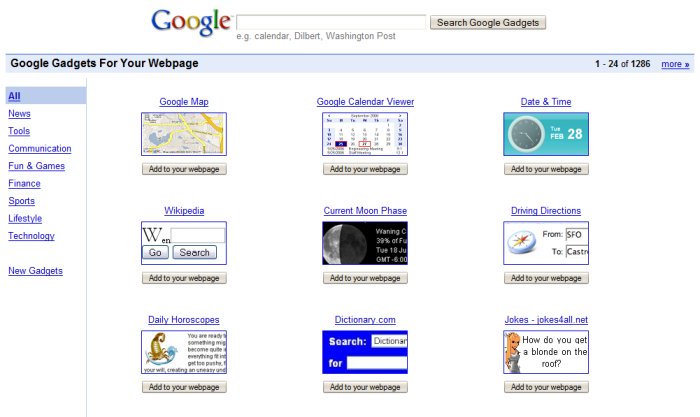Open the Date & Time link
The image size is (700, 417).
546,101
